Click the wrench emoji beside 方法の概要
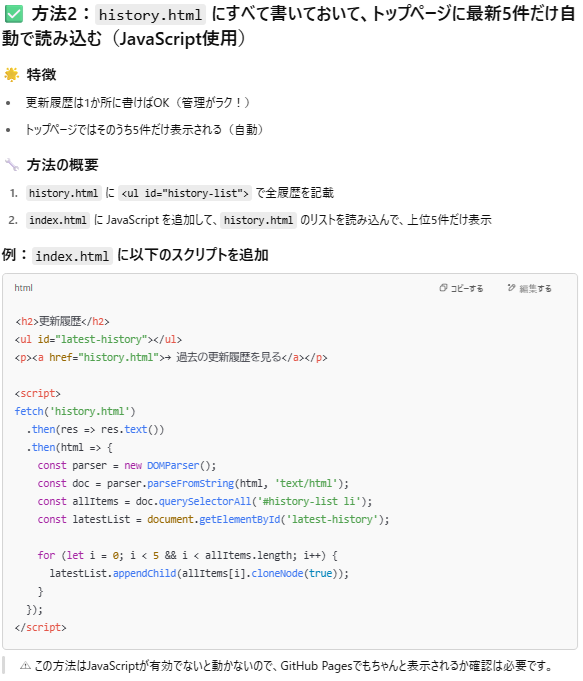 click(12, 165)
